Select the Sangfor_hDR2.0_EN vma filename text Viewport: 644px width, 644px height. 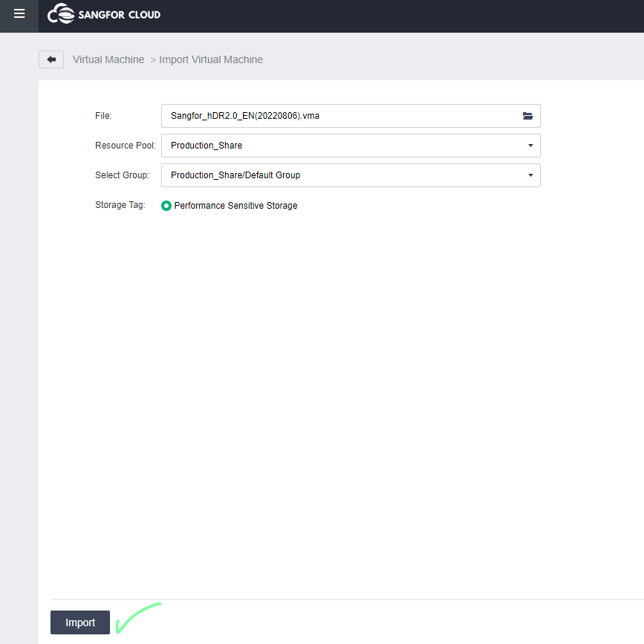pos(245,116)
